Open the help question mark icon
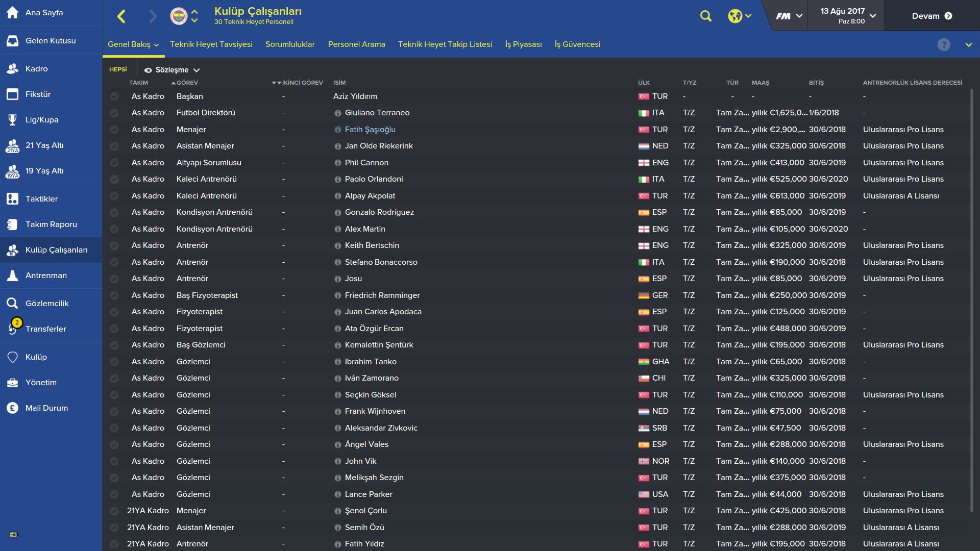The width and height of the screenshot is (980, 551). (944, 45)
